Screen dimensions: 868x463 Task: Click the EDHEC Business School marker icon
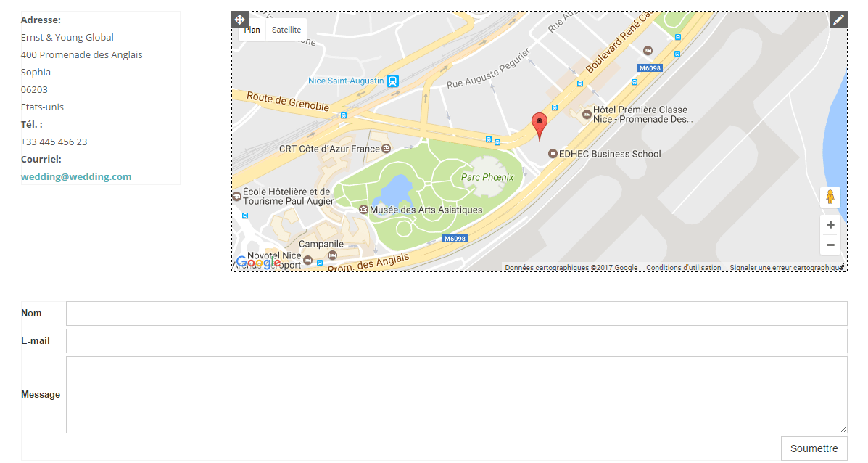[552, 153]
